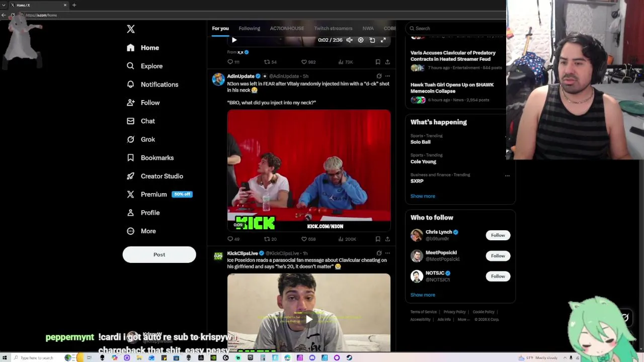Switch to the Twitch streamers tab
The height and width of the screenshot is (362, 644).
pos(333,28)
